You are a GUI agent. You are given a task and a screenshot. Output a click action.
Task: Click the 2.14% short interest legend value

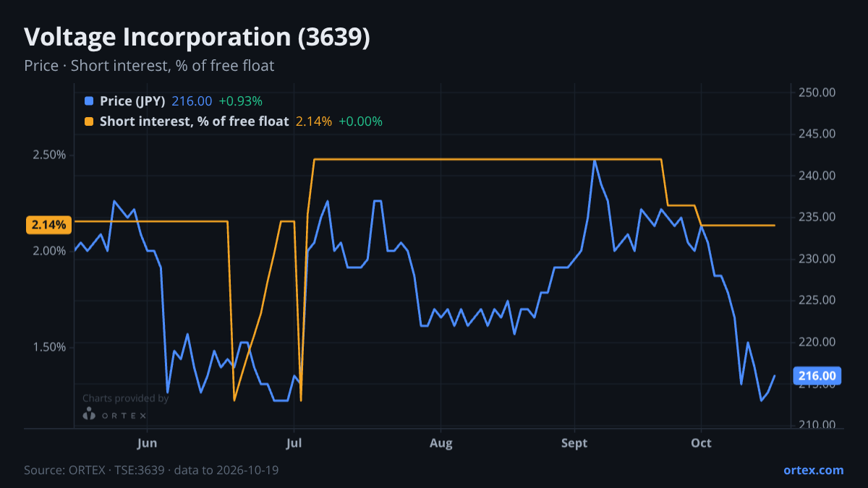coord(314,121)
